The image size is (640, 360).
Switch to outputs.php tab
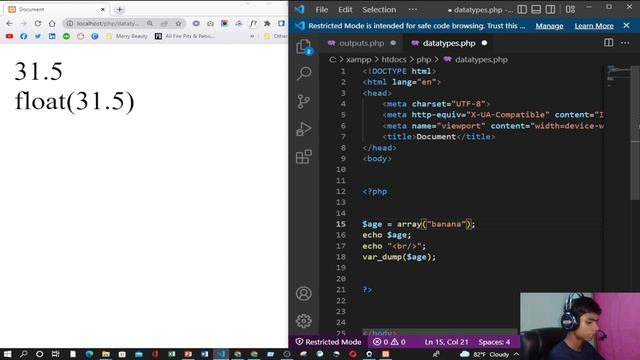[x=361, y=43]
